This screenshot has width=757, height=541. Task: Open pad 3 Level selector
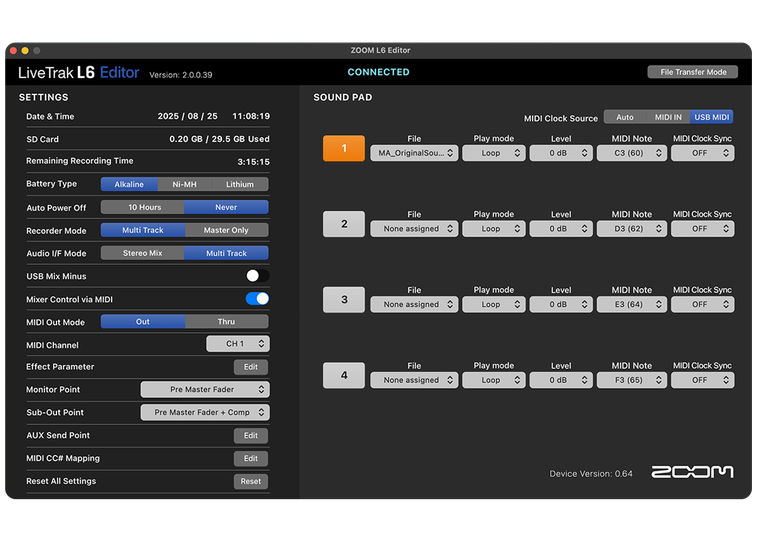561,305
